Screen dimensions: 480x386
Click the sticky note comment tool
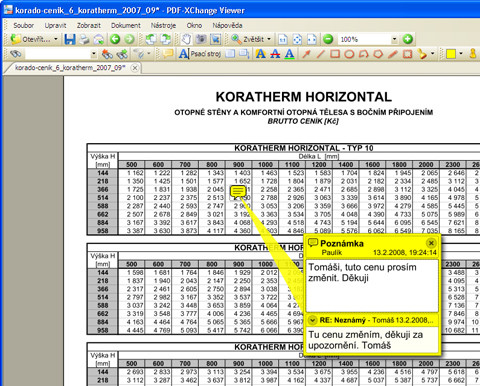(x=168, y=53)
